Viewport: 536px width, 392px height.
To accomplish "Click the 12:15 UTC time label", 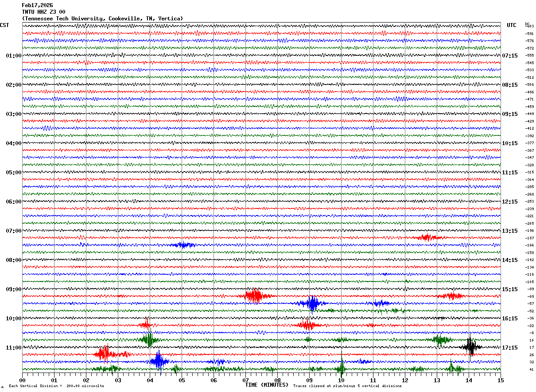I will coord(510,202).
